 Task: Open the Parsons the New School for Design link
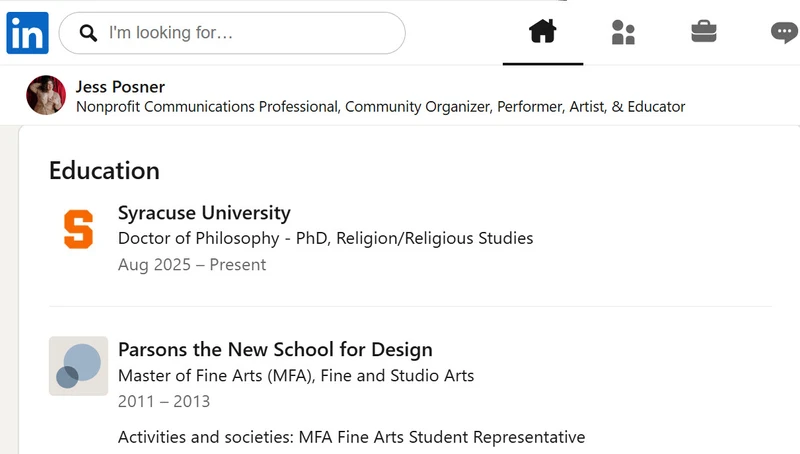(x=275, y=349)
